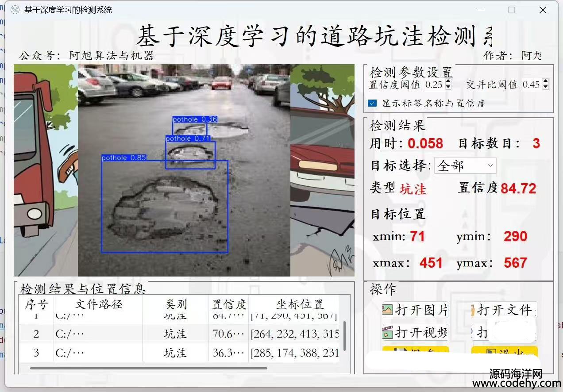Click the 置信度 column header
The height and width of the screenshot is (392, 563).
228,304
